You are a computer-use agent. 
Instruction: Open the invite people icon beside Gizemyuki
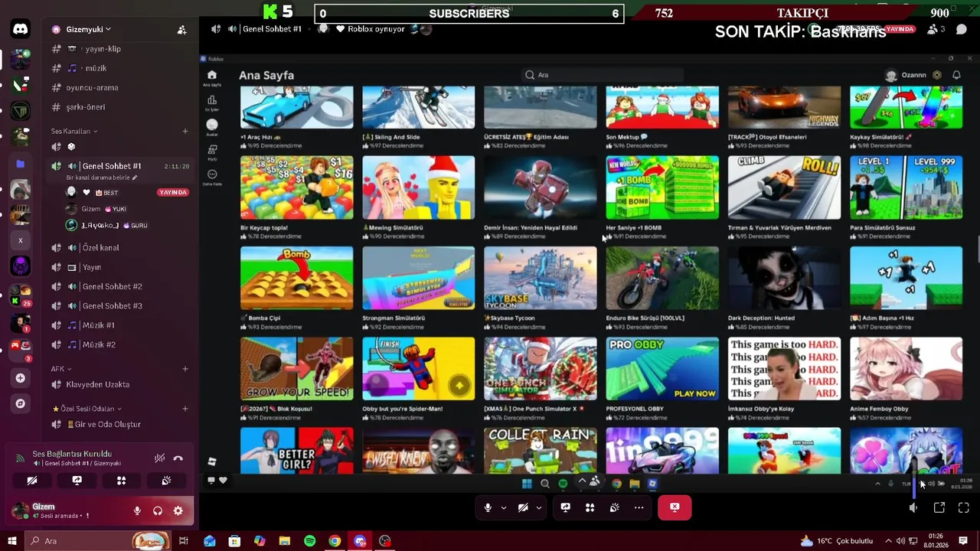point(181,30)
